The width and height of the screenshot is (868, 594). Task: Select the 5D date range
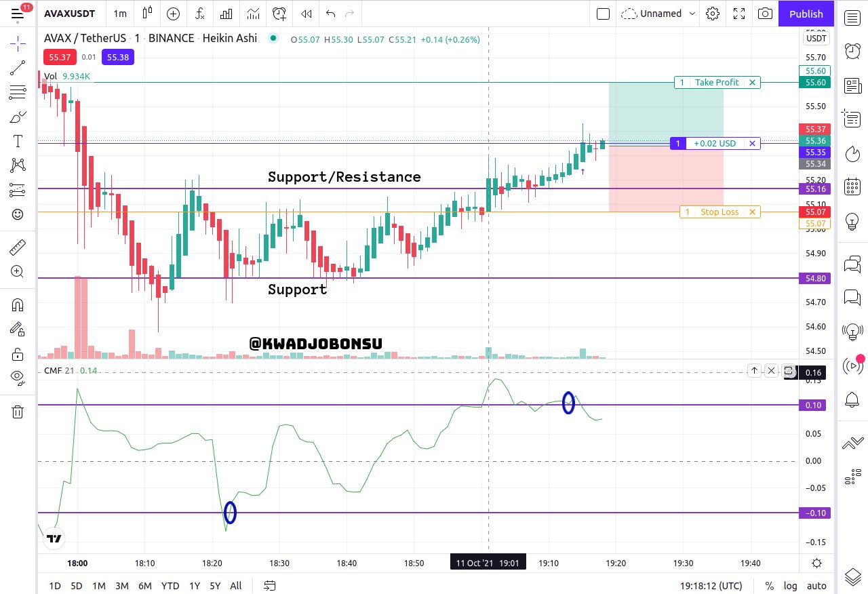point(77,586)
